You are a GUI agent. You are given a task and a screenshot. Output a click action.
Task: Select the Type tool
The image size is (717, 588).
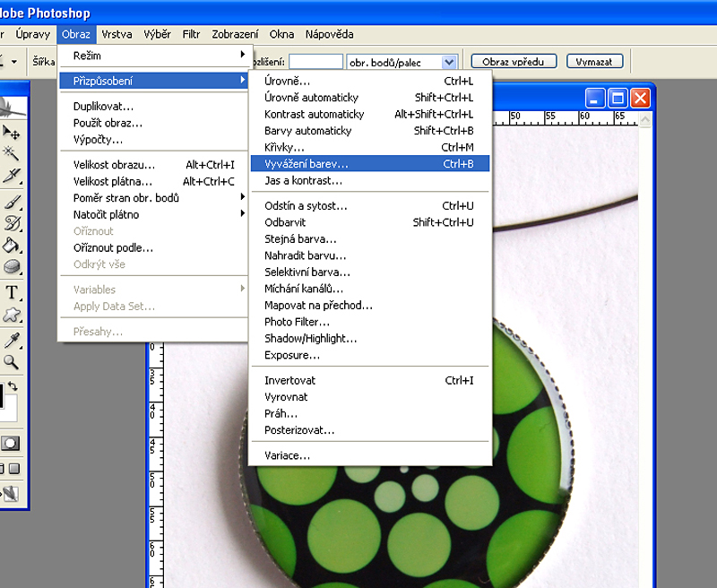[12, 292]
